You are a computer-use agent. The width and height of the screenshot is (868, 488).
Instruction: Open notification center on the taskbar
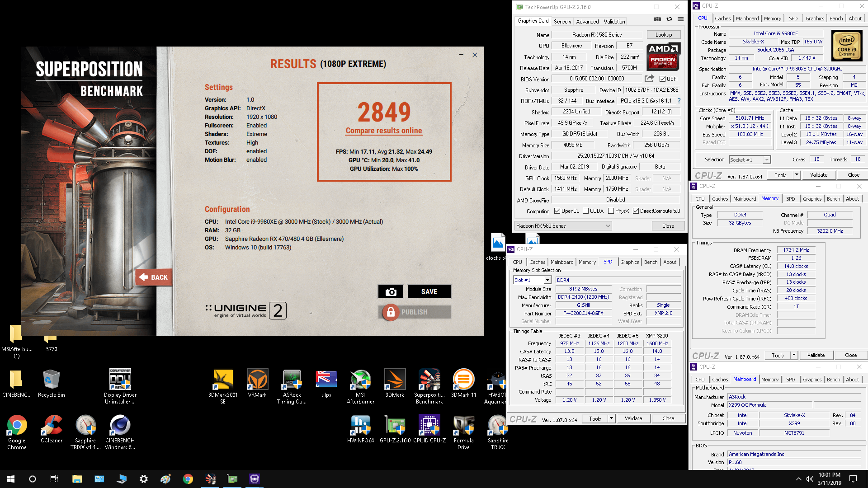click(x=853, y=479)
